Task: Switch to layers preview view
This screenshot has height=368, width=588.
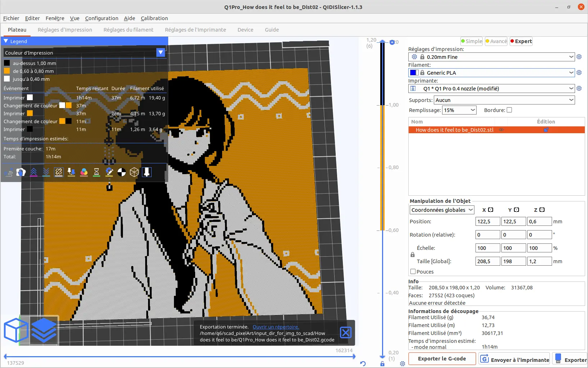Action: click(x=44, y=330)
